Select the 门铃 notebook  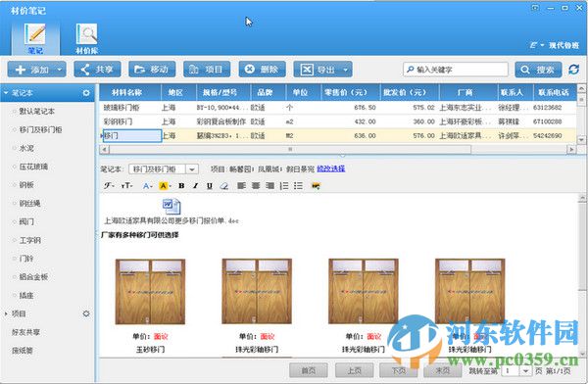(x=26, y=259)
